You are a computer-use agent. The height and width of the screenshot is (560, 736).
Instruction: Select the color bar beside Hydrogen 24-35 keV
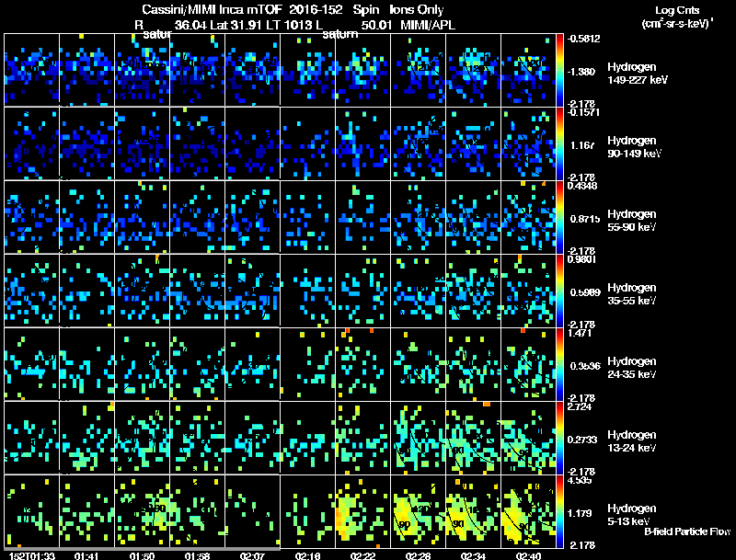coord(559,364)
